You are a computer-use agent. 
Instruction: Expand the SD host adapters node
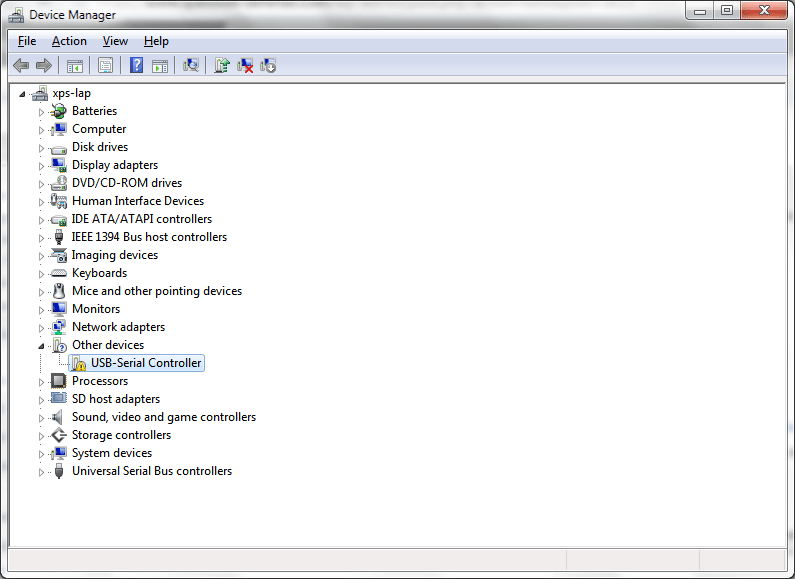click(41, 400)
